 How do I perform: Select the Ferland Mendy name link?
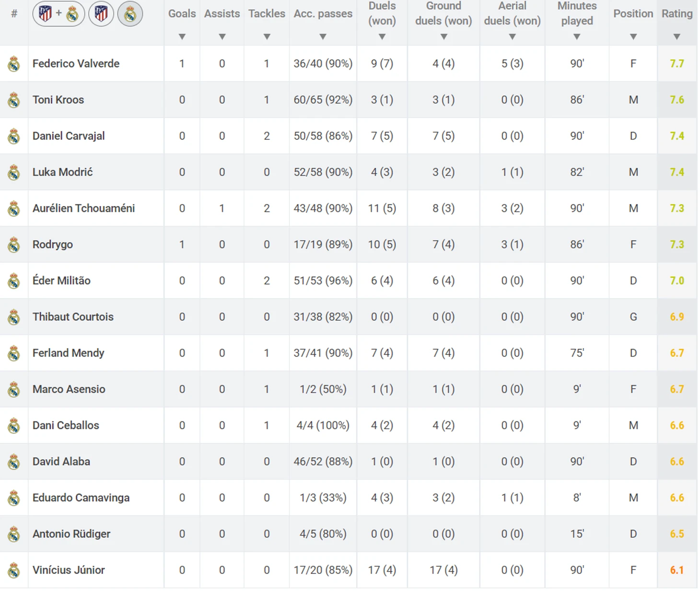pyautogui.click(x=68, y=353)
